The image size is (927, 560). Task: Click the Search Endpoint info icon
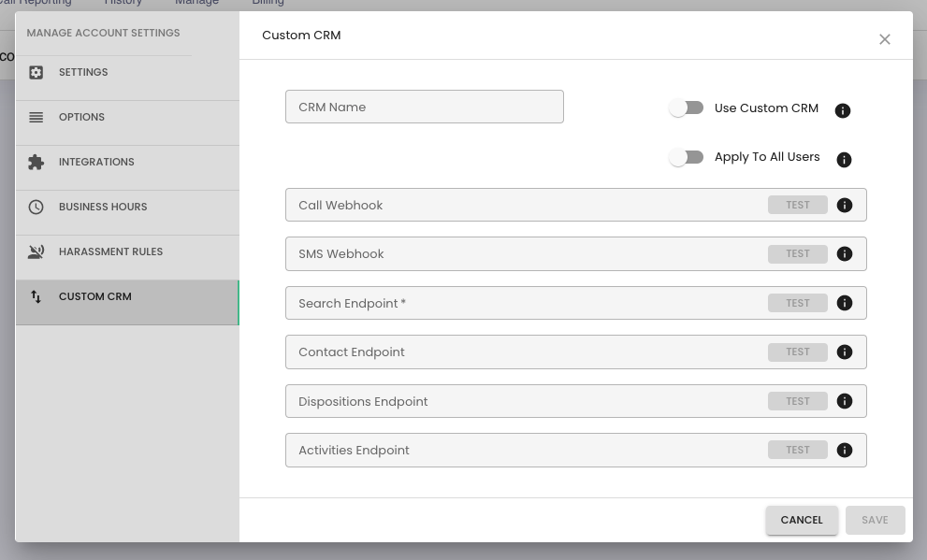[845, 303]
